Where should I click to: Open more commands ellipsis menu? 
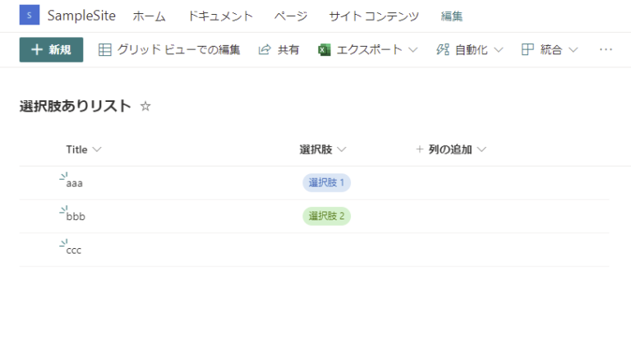606,50
